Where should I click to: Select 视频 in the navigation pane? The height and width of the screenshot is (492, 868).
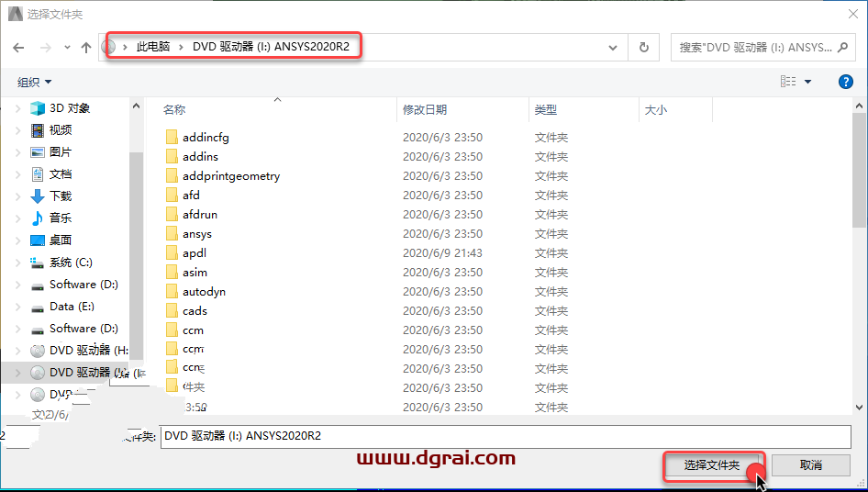click(x=60, y=130)
